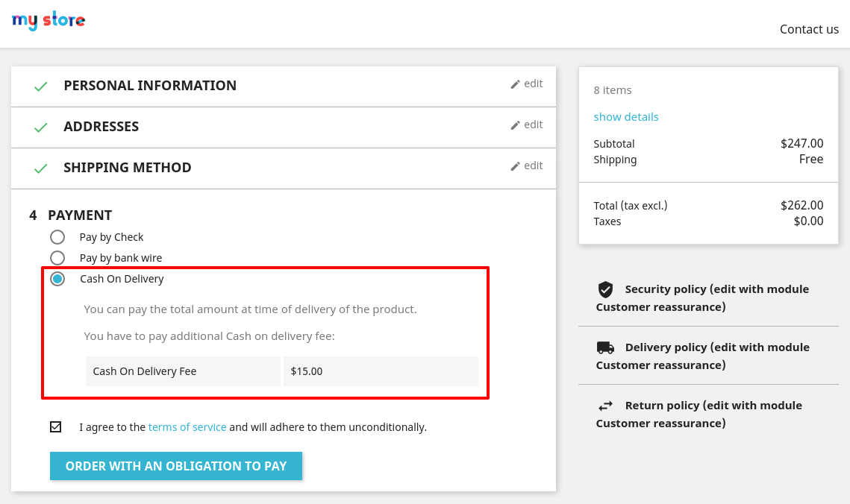Open the store homepage via the my store logo

point(48,21)
